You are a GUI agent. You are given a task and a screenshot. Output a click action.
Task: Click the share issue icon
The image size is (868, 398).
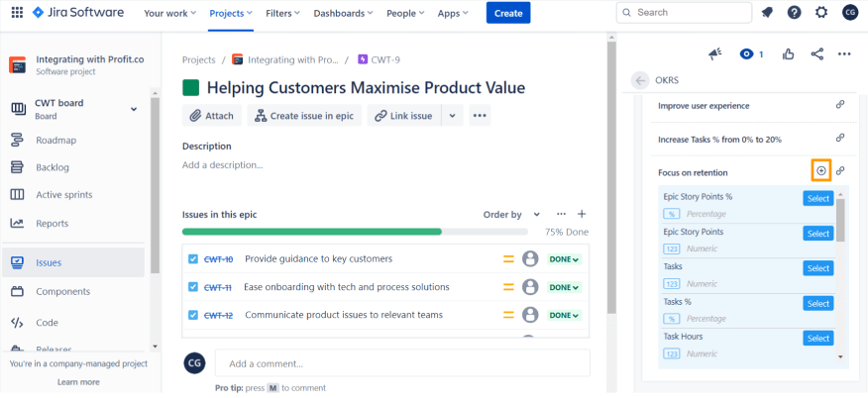pyautogui.click(x=816, y=53)
